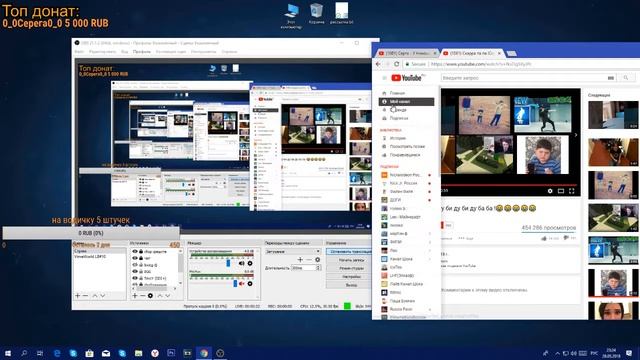Open 'Посмотреть позже' link in YouTube sidebar
Screen dimensions: 640x360
point(407,147)
